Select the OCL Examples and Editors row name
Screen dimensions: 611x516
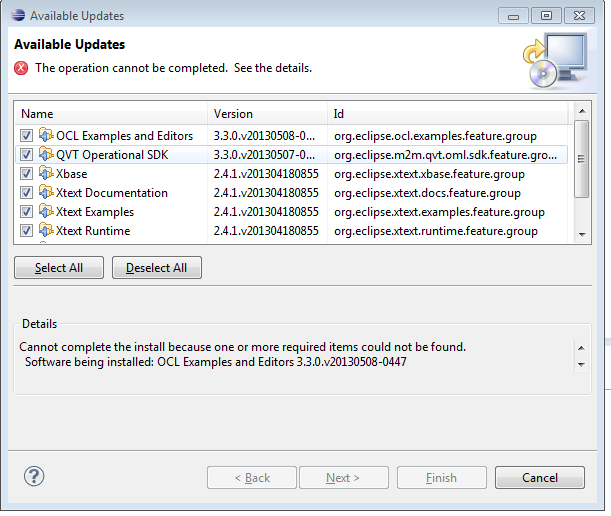coord(124,136)
